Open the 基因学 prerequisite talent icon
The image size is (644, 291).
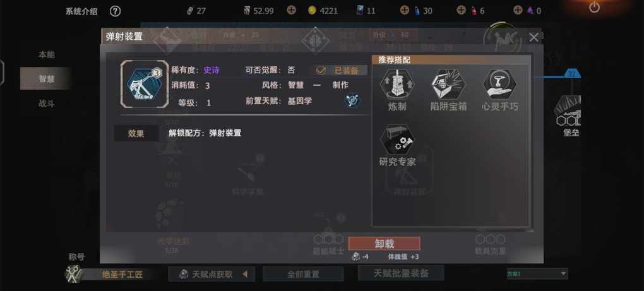(x=352, y=100)
